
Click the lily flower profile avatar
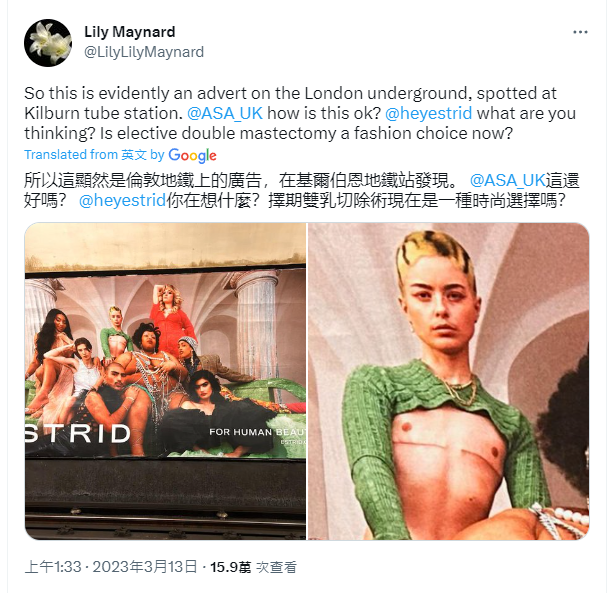pos(48,43)
